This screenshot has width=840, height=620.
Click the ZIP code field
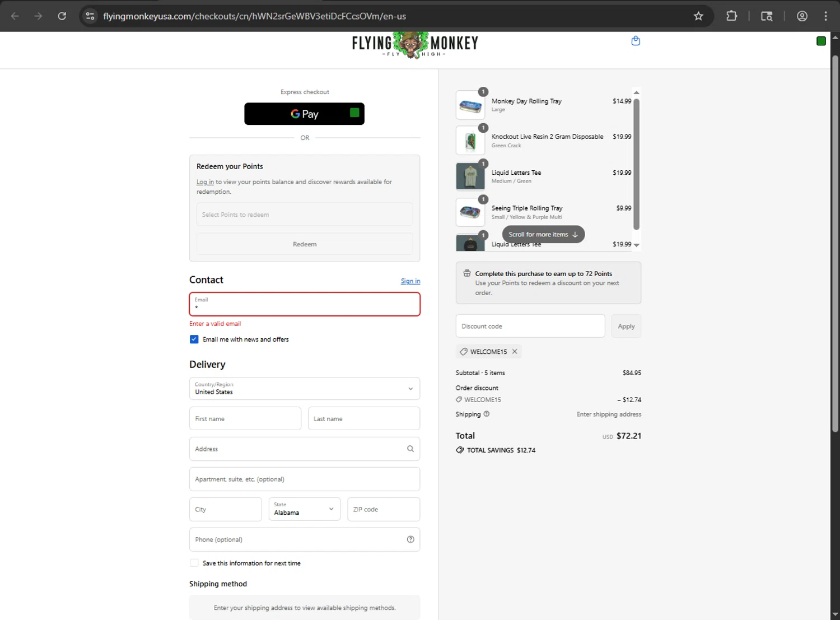coord(384,509)
